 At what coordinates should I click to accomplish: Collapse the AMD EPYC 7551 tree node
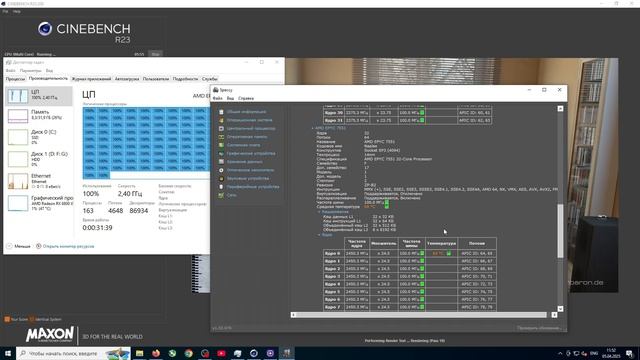point(312,128)
